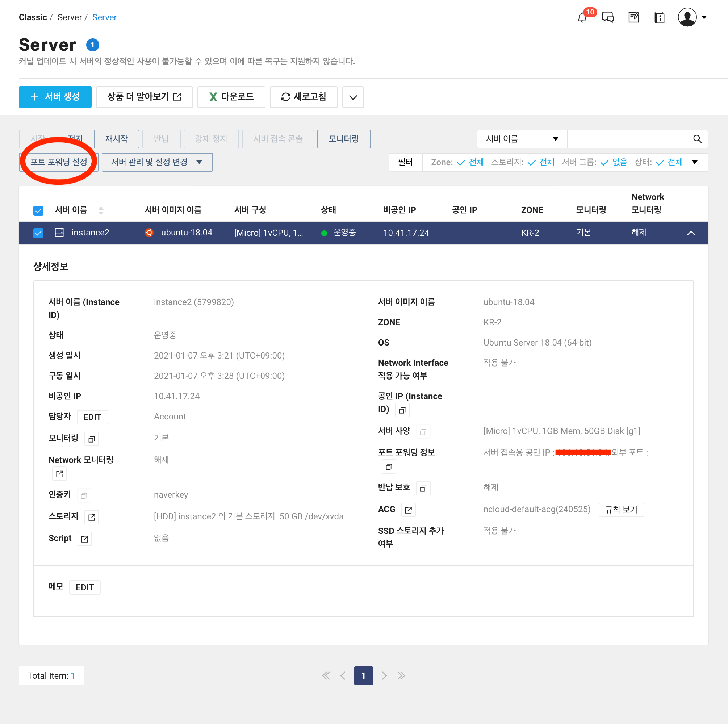Click the Script external link icon
Screen dimensions: 728x724
[x=85, y=539]
